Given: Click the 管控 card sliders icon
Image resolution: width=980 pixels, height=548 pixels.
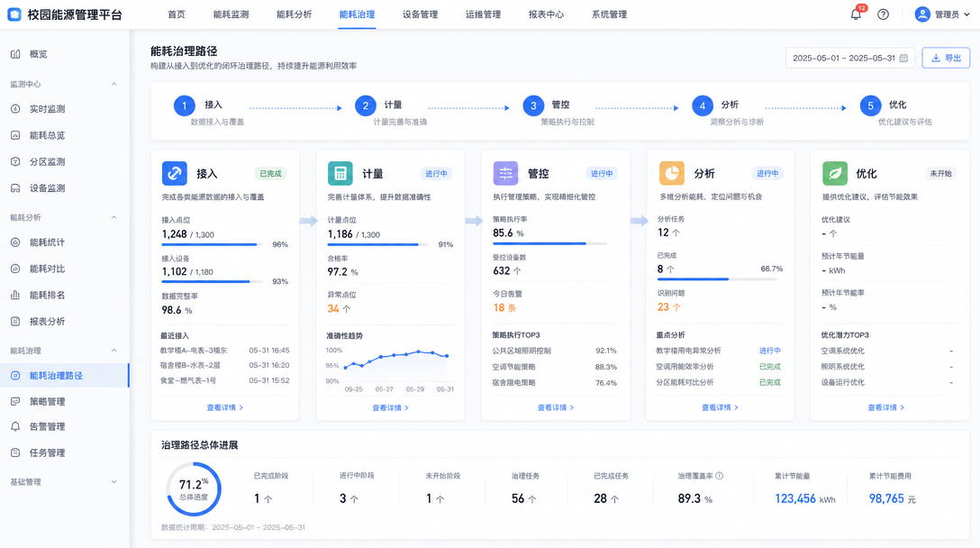Looking at the screenshot, I should click(x=505, y=173).
